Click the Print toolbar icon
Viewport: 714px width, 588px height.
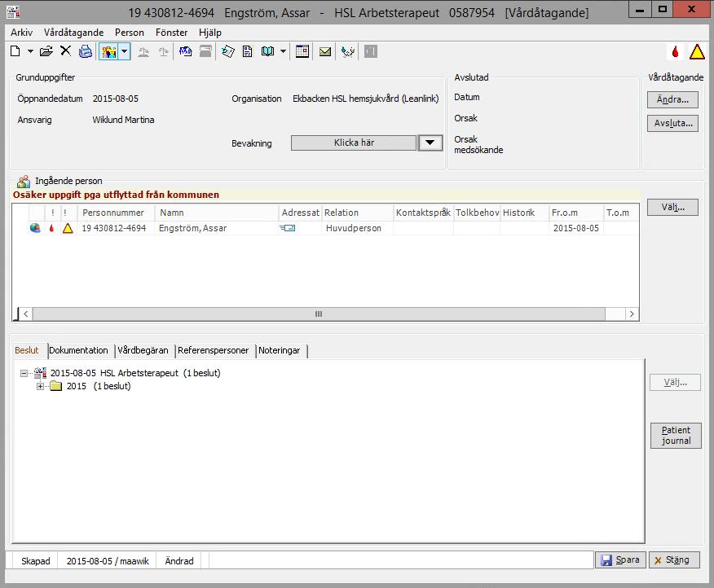point(85,51)
